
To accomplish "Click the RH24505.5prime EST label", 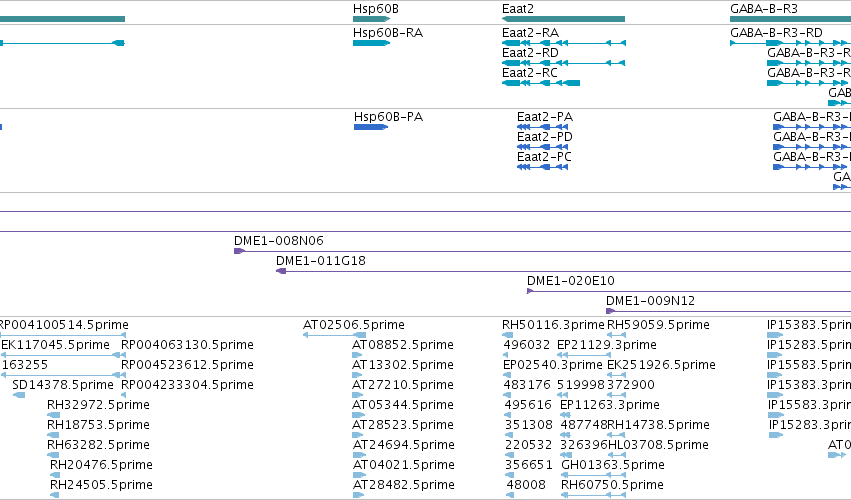I will tap(101, 485).
